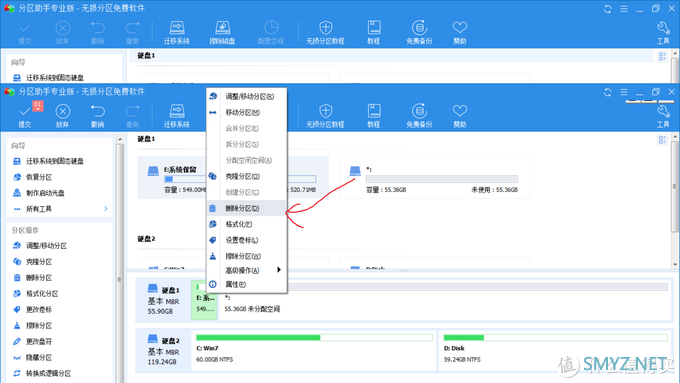680x383 pixels.
Task: Open the hamburger menu in the front window title bar
Action: pyautogui.click(x=624, y=92)
